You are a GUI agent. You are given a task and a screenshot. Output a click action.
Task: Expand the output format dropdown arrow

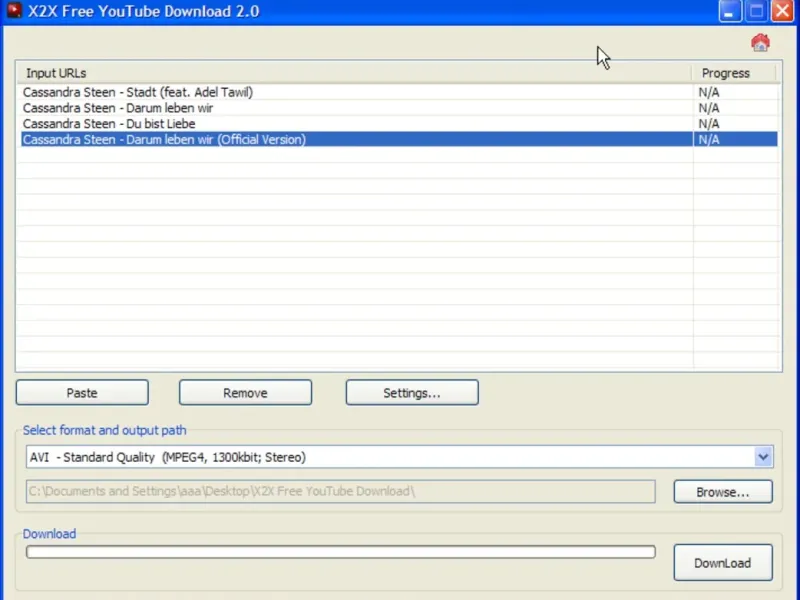763,457
